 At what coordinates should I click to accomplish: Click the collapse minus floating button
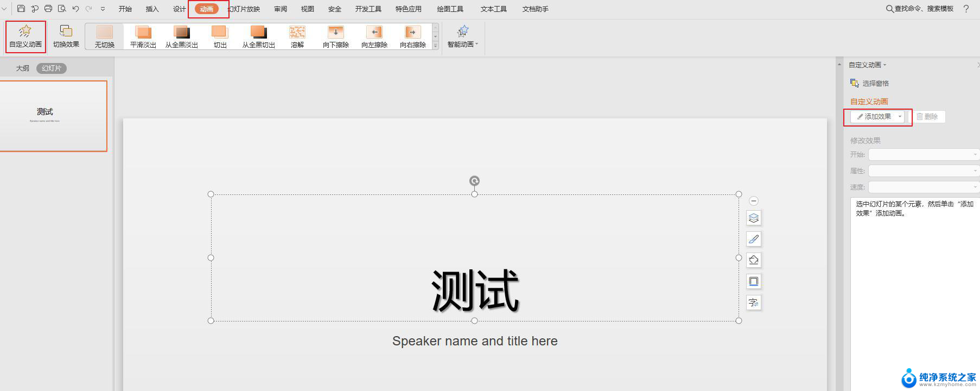tap(754, 201)
